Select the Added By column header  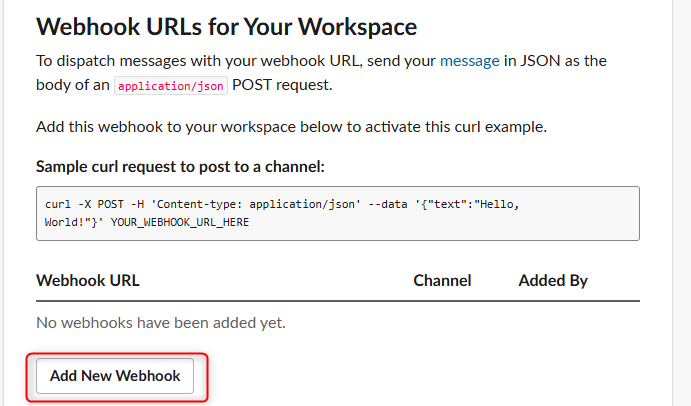click(x=553, y=281)
